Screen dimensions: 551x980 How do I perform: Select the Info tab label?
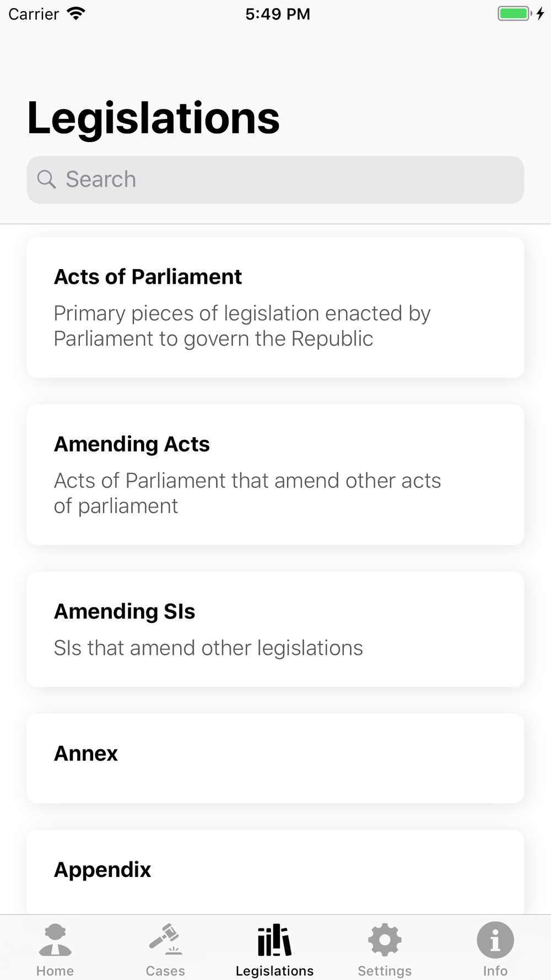pyautogui.click(x=495, y=971)
